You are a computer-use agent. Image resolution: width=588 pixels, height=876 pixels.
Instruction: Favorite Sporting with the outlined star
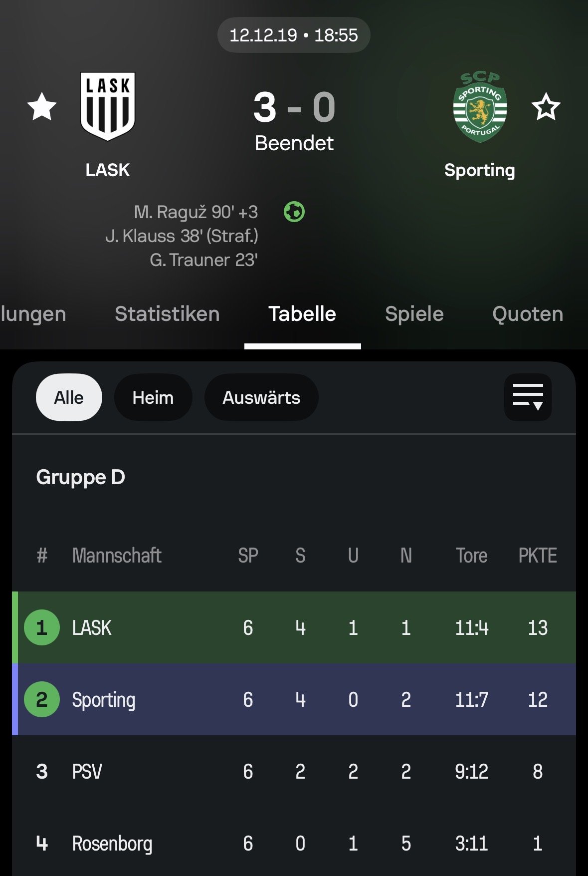point(546,107)
